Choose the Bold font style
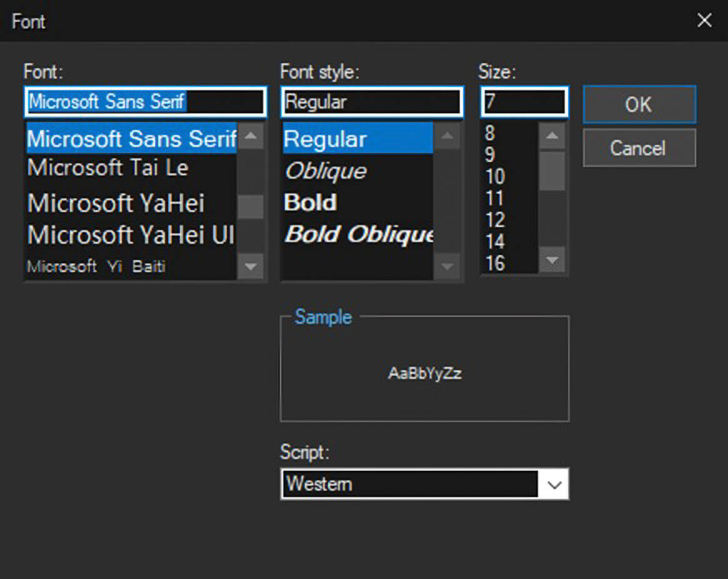The height and width of the screenshot is (579, 728). point(358,203)
